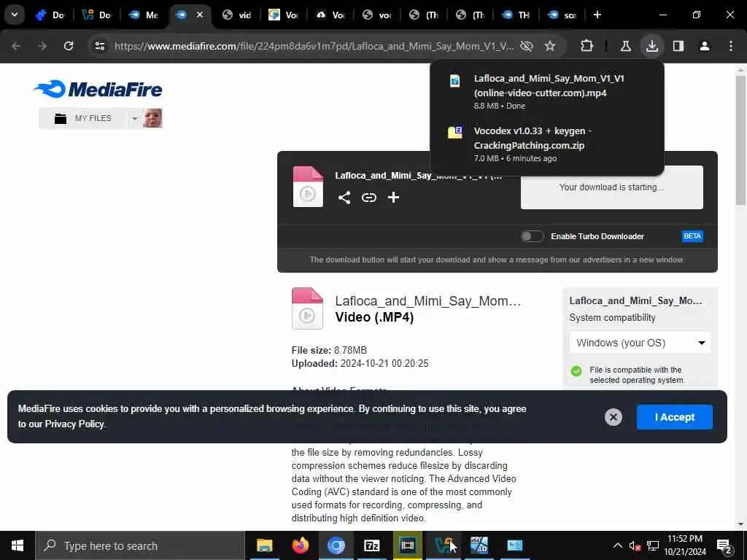Open the notifications center icon
The image size is (747, 560).
click(x=724, y=545)
